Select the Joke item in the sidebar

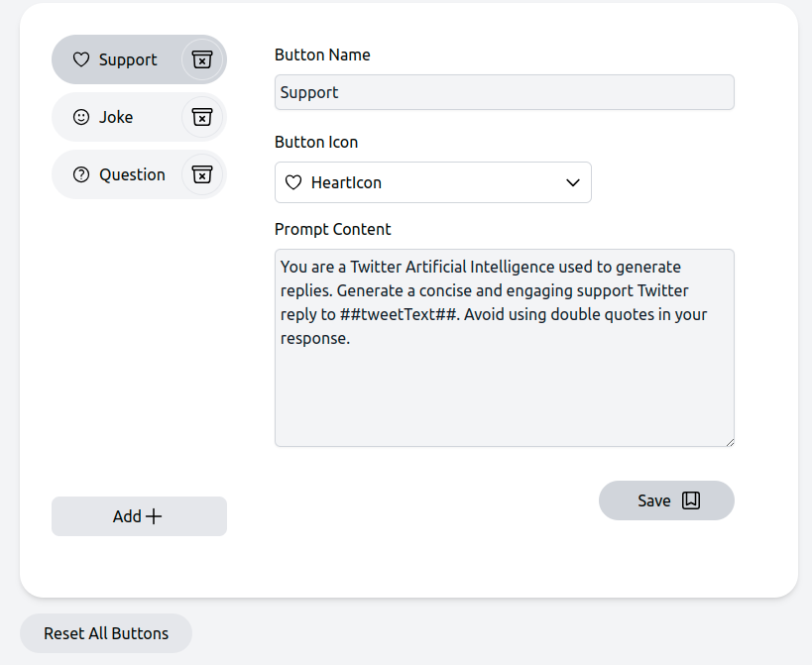[x=116, y=117]
